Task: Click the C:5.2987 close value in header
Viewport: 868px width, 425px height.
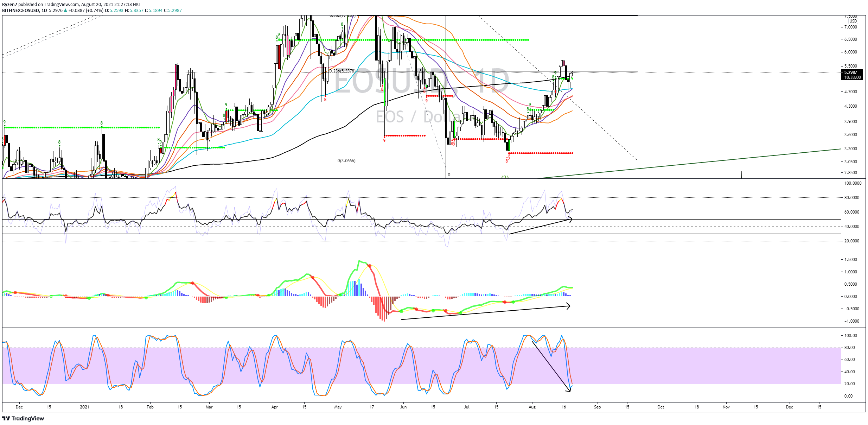Action: point(173,11)
